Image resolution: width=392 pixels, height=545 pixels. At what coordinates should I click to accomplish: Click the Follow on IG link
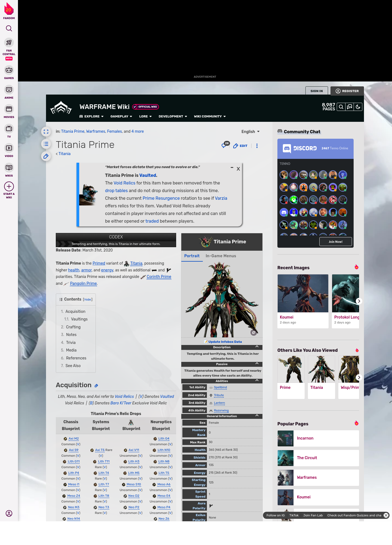pyautogui.click(x=275, y=515)
